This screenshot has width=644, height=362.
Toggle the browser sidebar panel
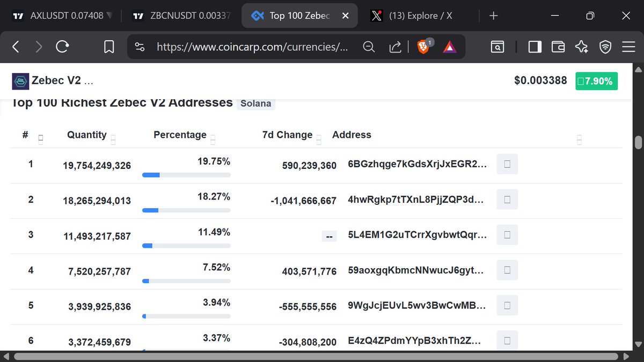pos(535,47)
